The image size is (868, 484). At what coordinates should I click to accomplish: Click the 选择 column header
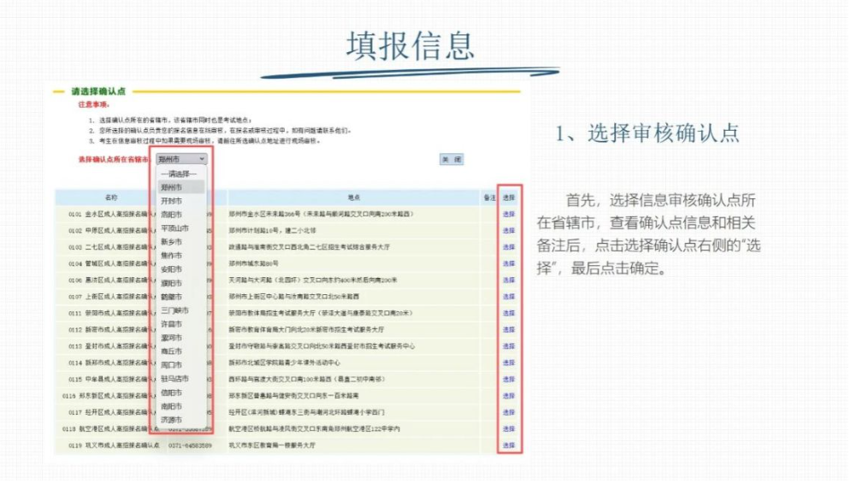tap(509, 198)
